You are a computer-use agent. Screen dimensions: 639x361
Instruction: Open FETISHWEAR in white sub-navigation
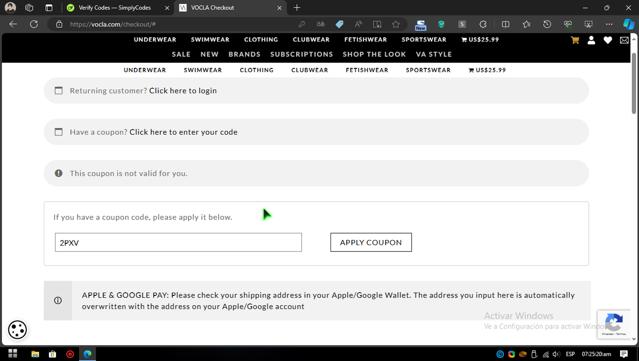pyautogui.click(x=367, y=70)
